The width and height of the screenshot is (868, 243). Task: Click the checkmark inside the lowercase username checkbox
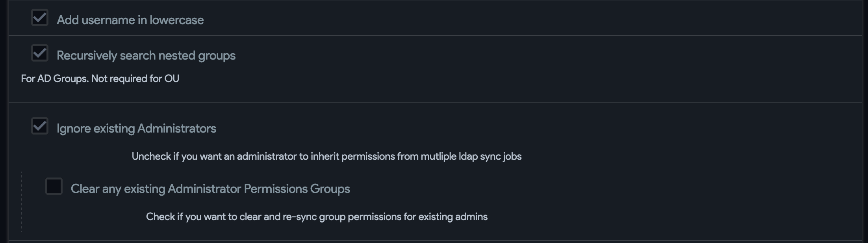pyautogui.click(x=39, y=17)
